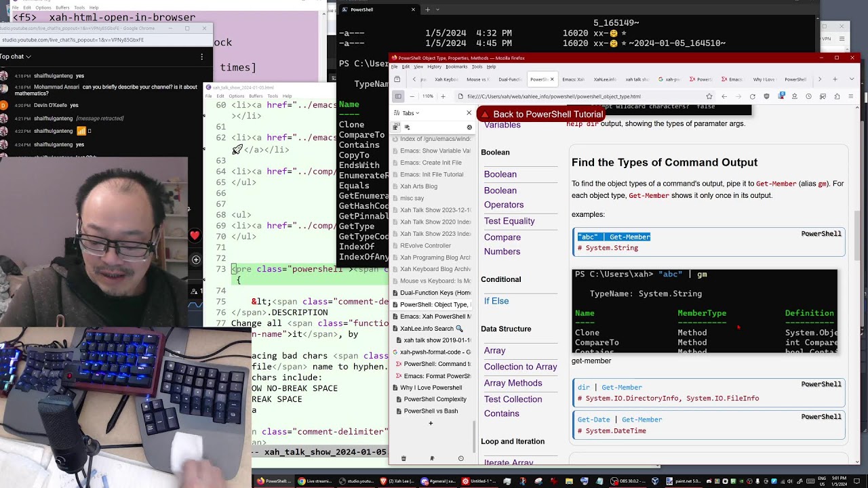Screen dimensions: 868x488
Task: Open If Else link
Action: (496, 301)
